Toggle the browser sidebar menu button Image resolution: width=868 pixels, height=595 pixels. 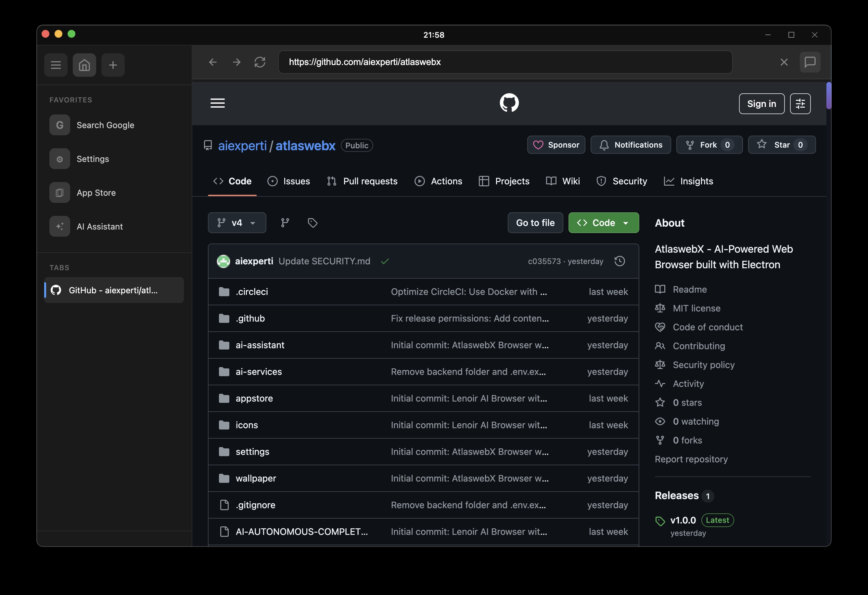click(x=56, y=65)
